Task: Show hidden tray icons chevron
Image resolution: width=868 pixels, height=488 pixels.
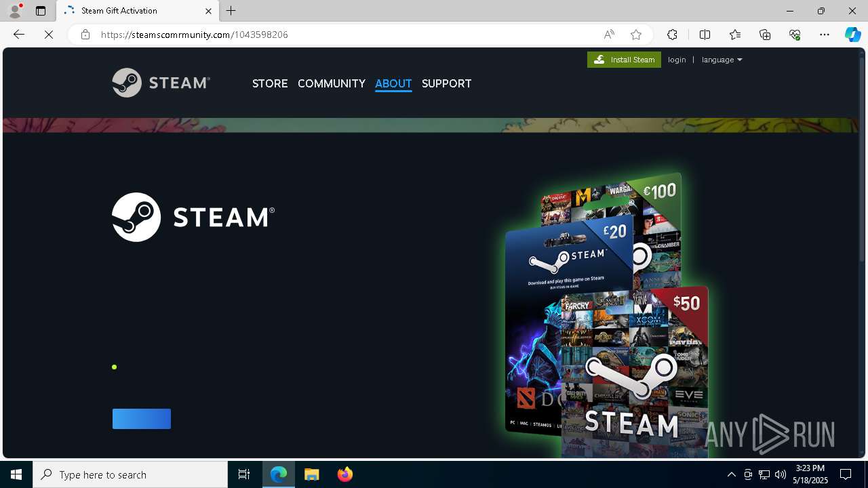Action: coord(732,474)
